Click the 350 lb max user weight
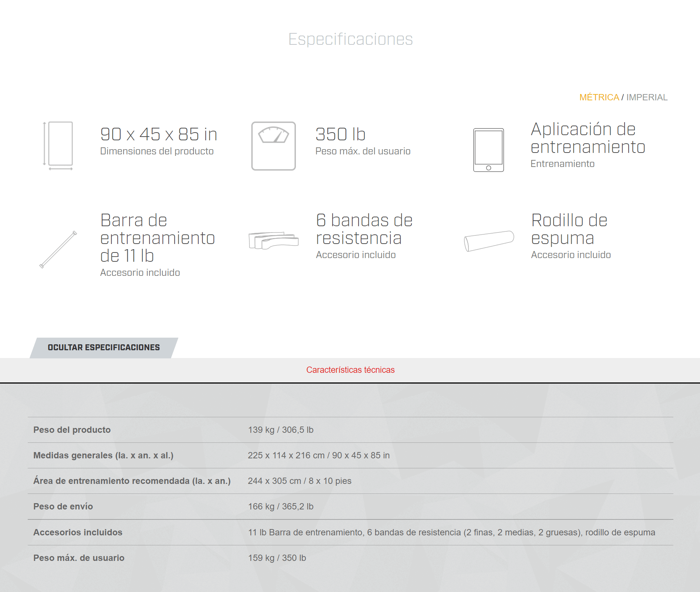The width and height of the screenshot is (700, 592). coord(340,134)
